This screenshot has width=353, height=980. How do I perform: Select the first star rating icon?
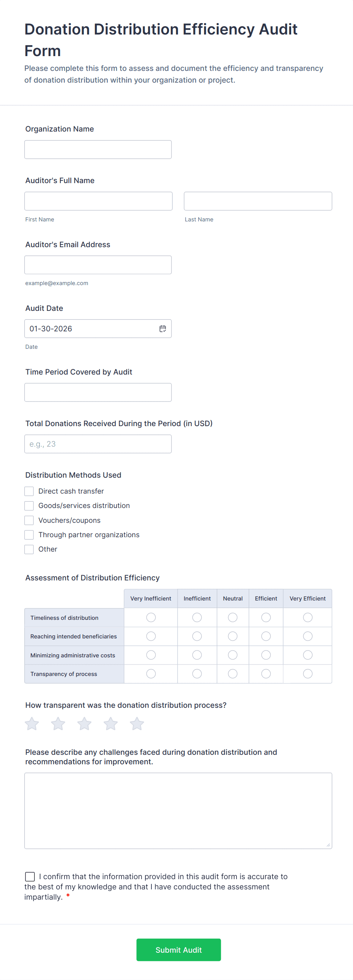coord(32,723)
